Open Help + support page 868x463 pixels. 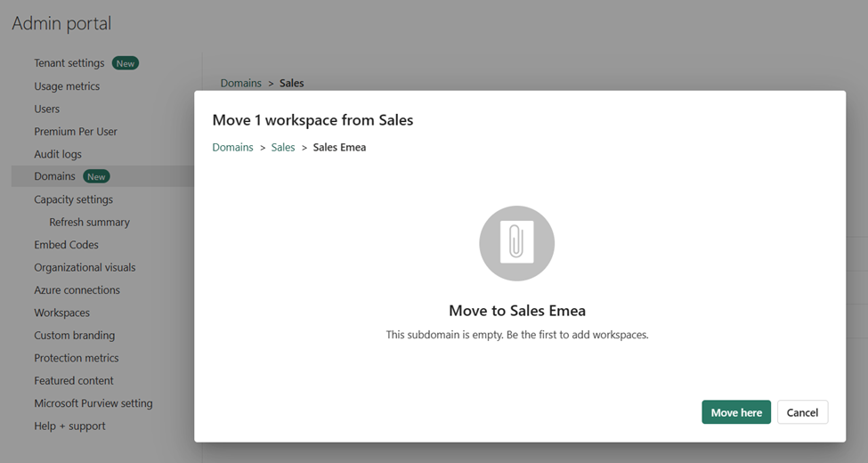69,426
